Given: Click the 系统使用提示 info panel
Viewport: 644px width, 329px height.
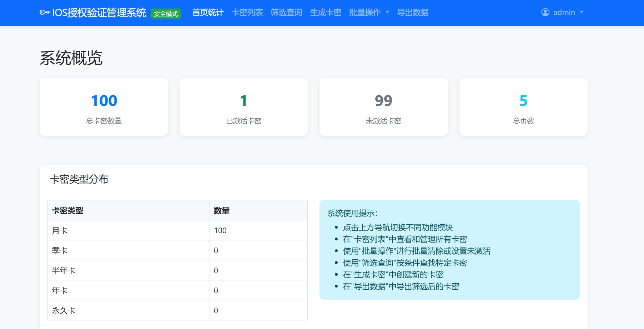Looking at the screenshot, I should point(449,250).
